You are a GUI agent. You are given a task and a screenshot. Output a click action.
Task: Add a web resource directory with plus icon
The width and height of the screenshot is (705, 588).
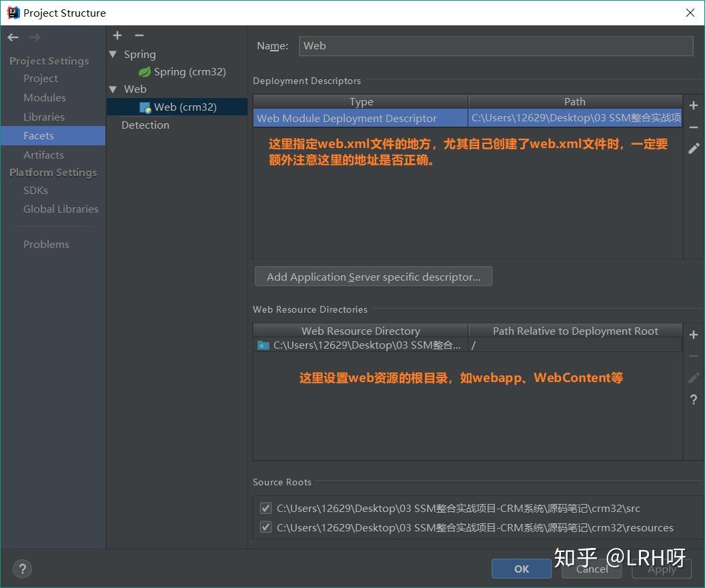(x=694, y=335)
